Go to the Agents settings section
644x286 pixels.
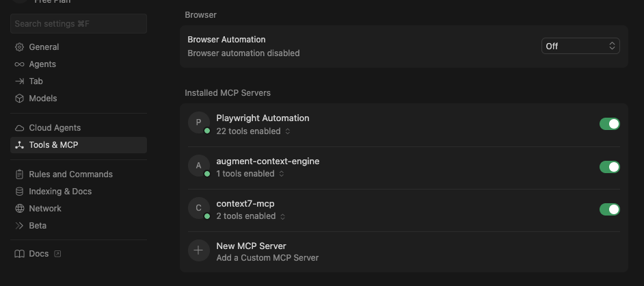(x=79, y=64)
